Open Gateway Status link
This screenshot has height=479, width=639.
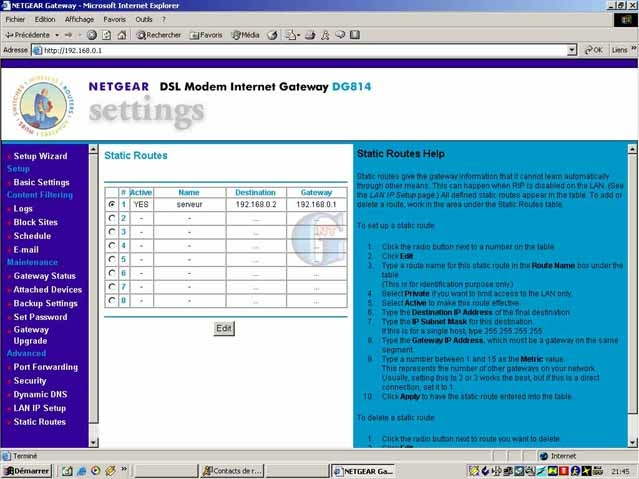pyautogui.click(x=44, y=276)
